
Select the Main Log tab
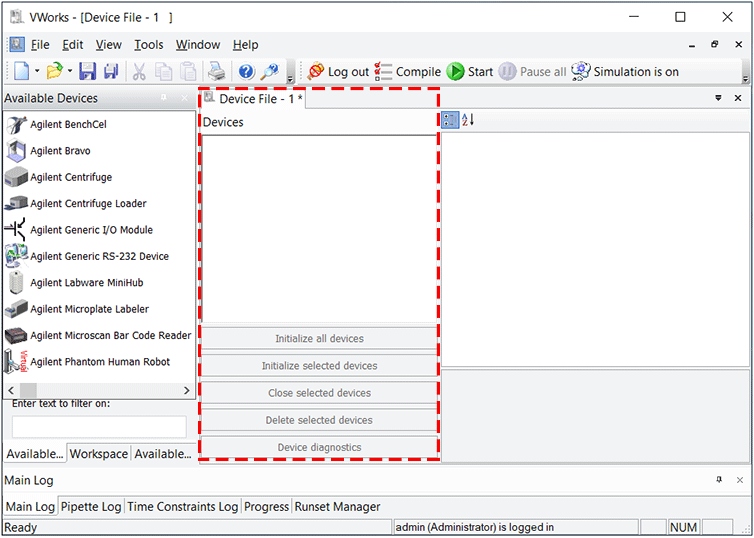pyautogui.click(x=30, y=507)
